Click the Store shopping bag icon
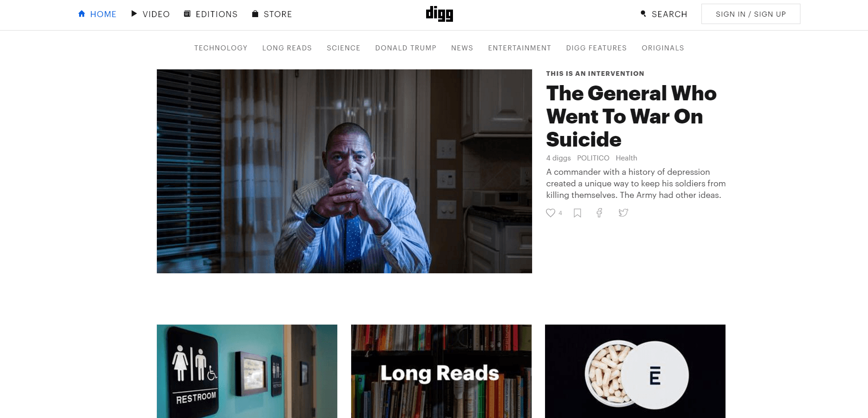 coord(255,14)
